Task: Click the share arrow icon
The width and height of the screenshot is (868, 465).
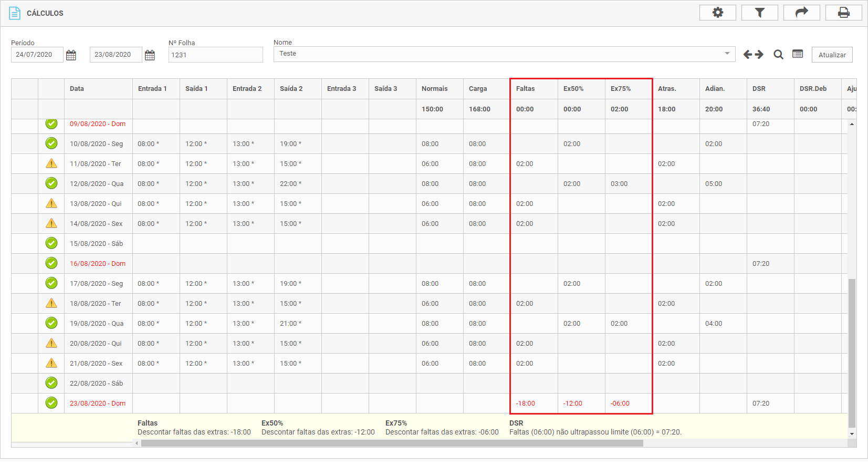Action: pyautogui.click(x=801, y=13)
